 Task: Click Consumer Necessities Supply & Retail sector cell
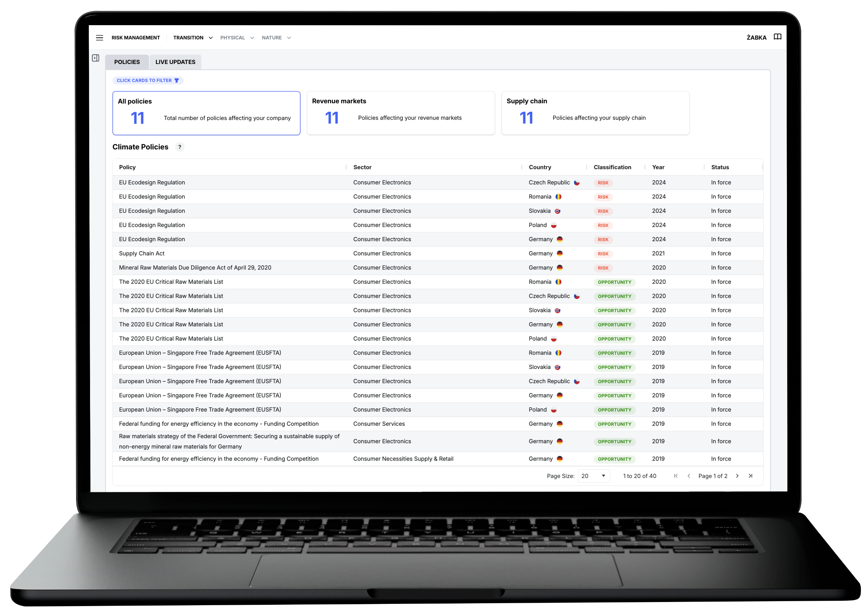(x=403, y=459)
